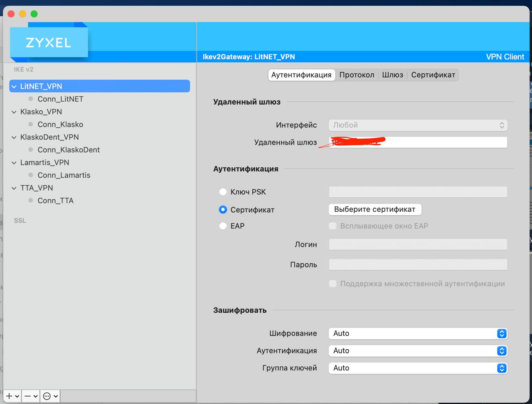Select the Conn_LitNET connection
Image resolution: width=532 pixels, height=404 pixels.
pyautogui.click(x=60, y=99)
